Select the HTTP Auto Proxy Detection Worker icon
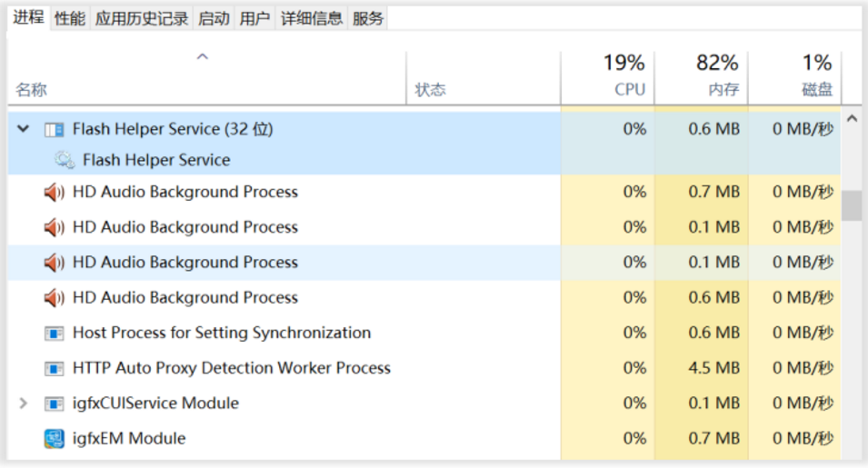The image size is (868, 468). click(x=55, y=369)
